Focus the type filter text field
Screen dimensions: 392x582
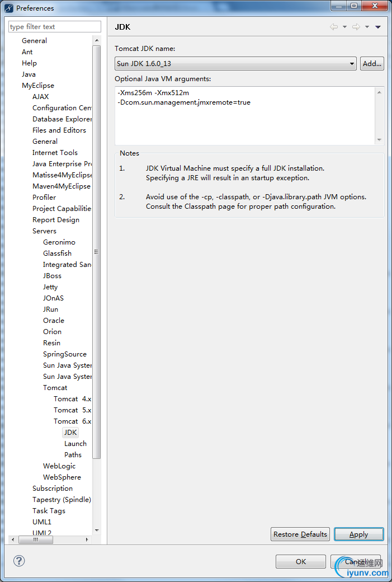click(x=54, y=27)
